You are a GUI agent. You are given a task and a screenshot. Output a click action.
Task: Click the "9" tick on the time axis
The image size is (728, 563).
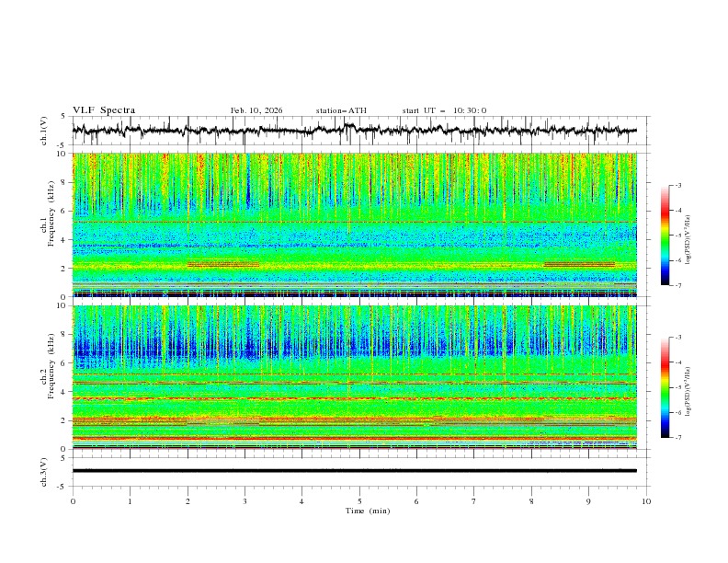[588, 501]
